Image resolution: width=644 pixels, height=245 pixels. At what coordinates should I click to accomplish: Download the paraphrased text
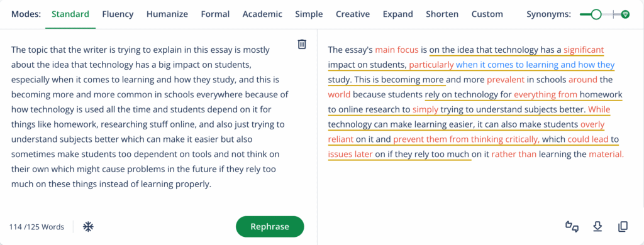point(597,227)
